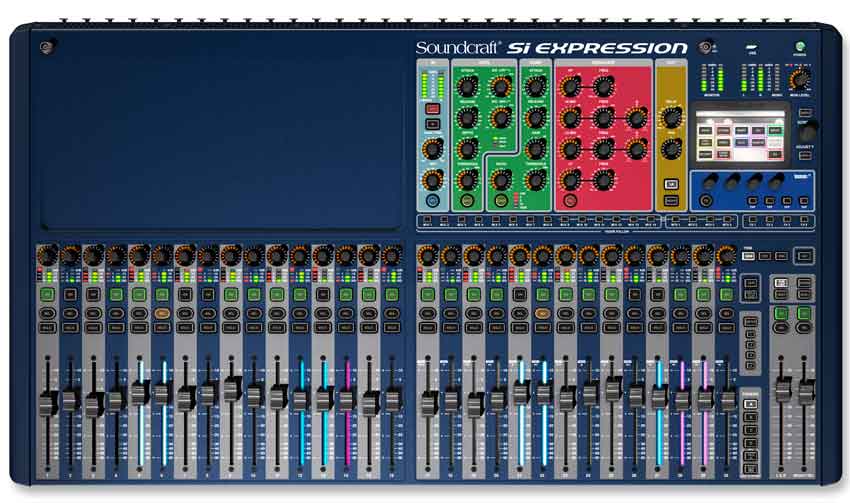850x503 pixels.
Task: Toggle the red 48V phantom power button
Action: [x=432, y=109]
